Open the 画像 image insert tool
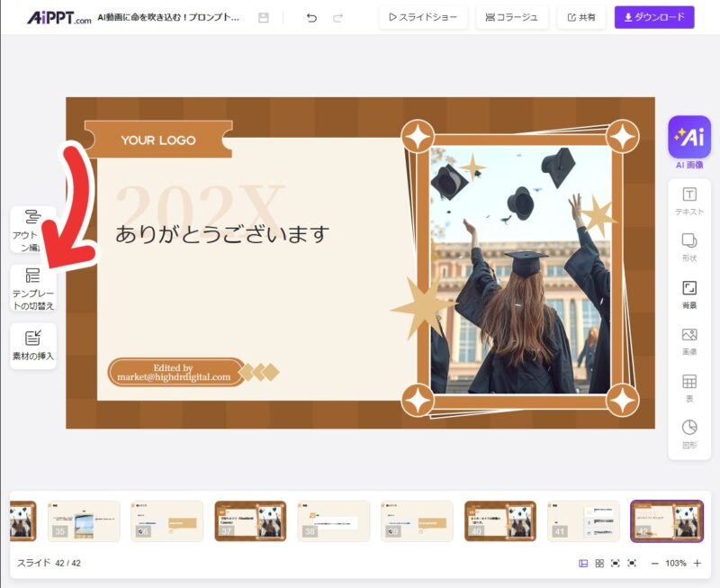 (x=689, y=340)
